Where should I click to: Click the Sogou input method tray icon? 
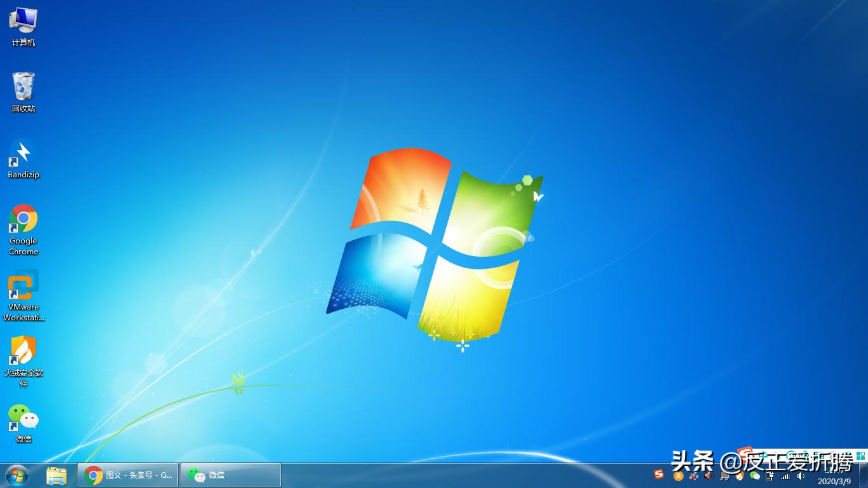pos(658,475)
